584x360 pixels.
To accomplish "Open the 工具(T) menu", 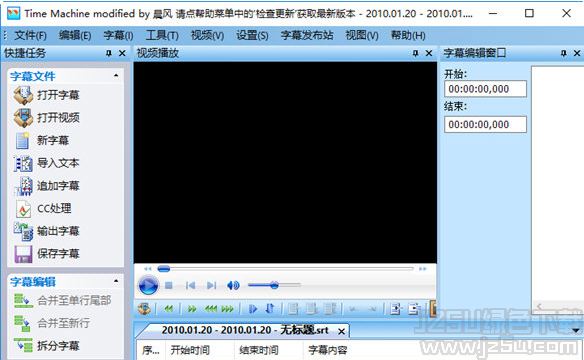I will point(162,36).
